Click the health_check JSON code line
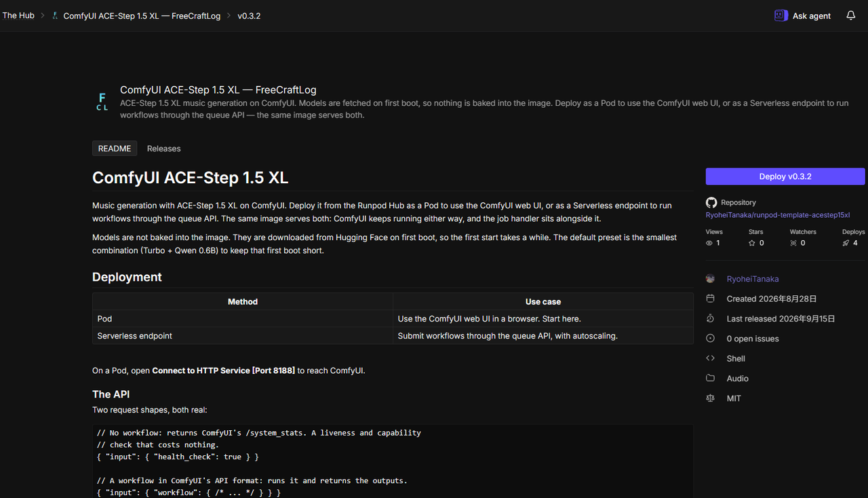Image resolution: width=868 pixels, height=498 pixels. [178, 457]
